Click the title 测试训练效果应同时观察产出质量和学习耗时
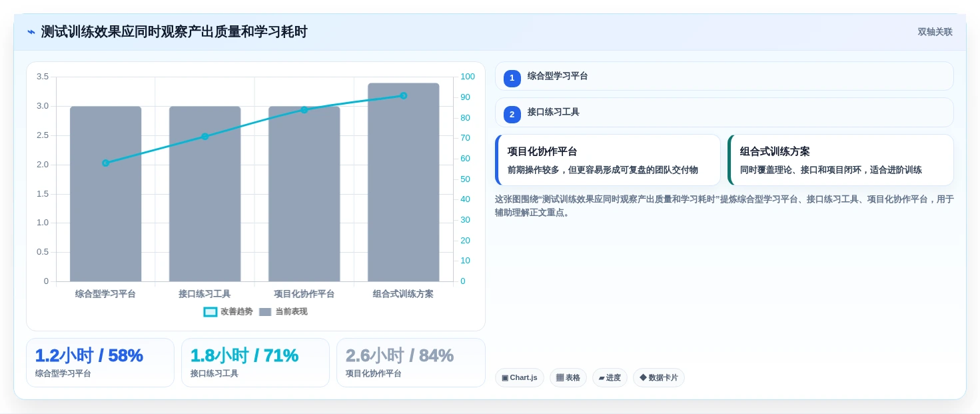980x414 pixels. (x=174, y=32)
